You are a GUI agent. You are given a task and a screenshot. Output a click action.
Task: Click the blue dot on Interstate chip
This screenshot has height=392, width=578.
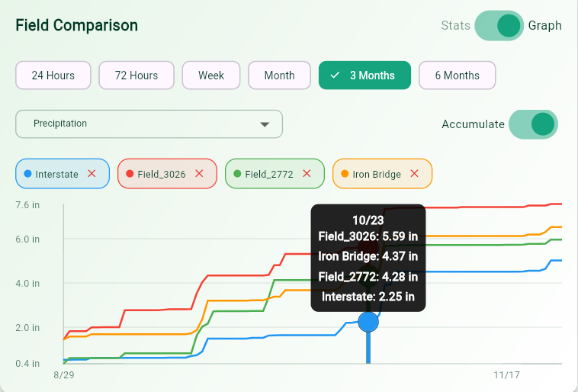27,174
